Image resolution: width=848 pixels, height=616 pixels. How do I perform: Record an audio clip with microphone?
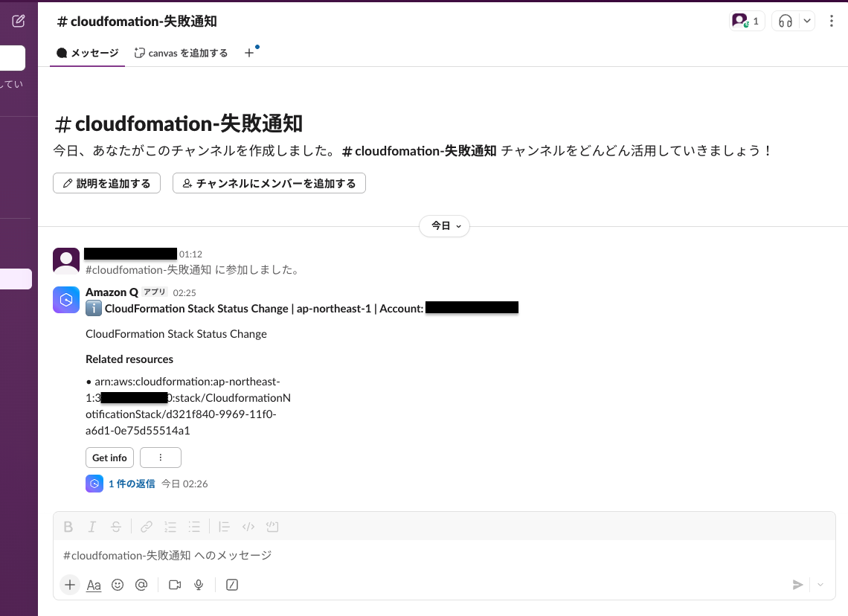coord(199,585)
